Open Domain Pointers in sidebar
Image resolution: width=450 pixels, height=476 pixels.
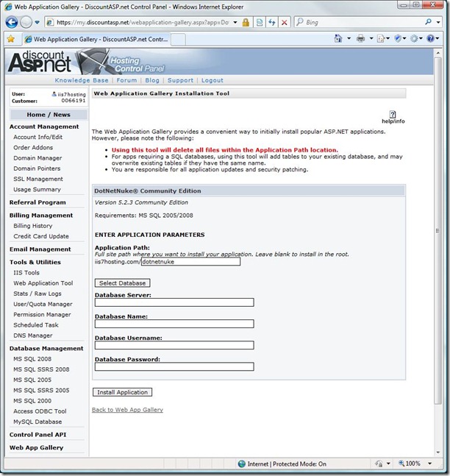point(37,168)
